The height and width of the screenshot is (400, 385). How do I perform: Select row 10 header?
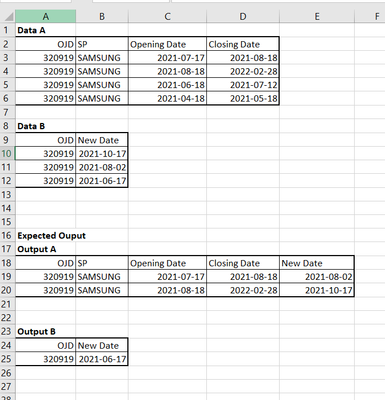(7, 154)
